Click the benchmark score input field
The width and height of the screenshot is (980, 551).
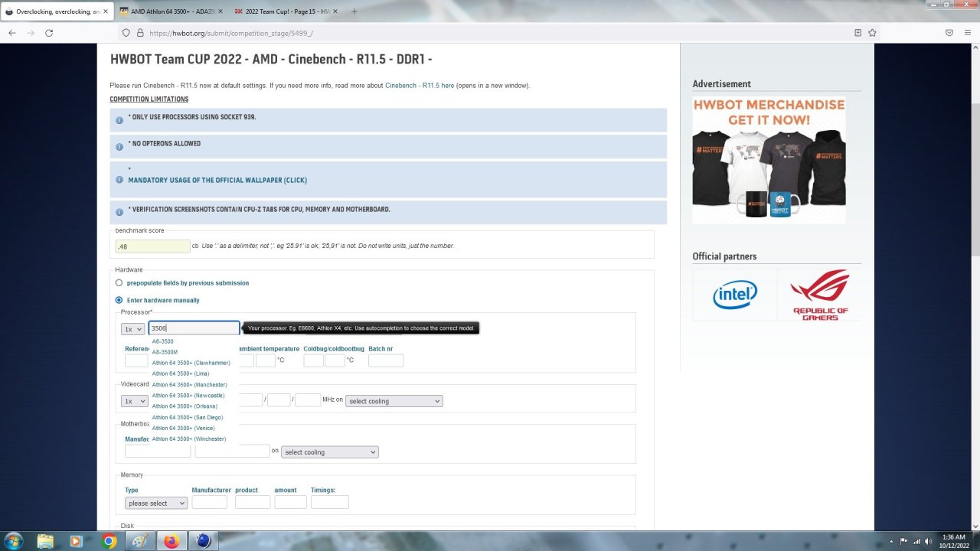tap(152, 246)
